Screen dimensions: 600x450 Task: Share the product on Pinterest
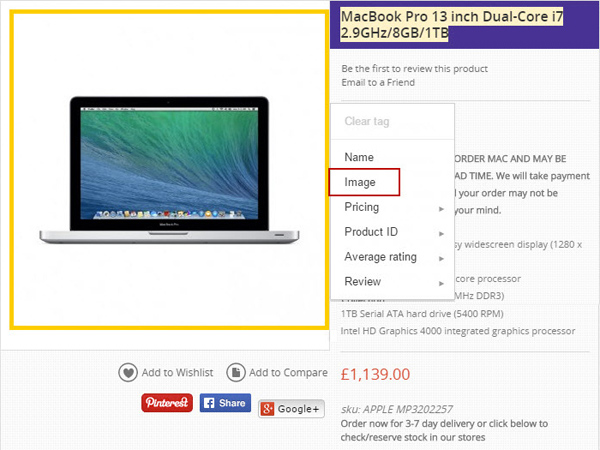167,403
